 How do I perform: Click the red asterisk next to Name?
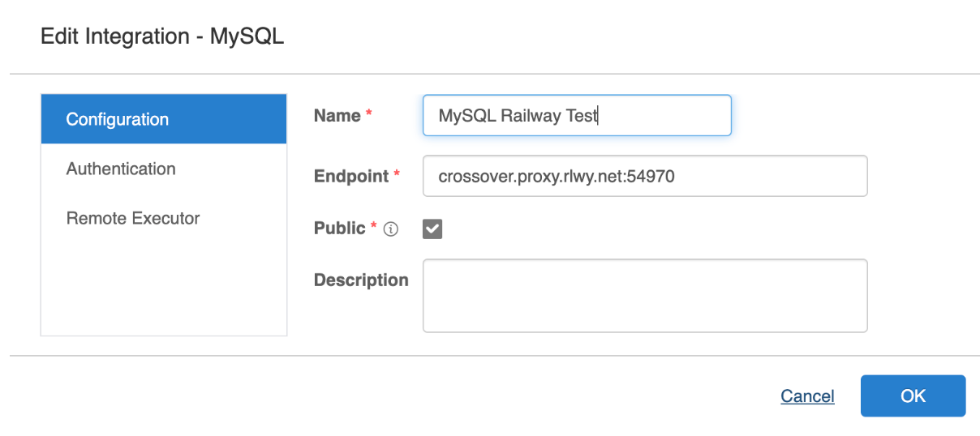pyautogui.click(x=369, y=114)
